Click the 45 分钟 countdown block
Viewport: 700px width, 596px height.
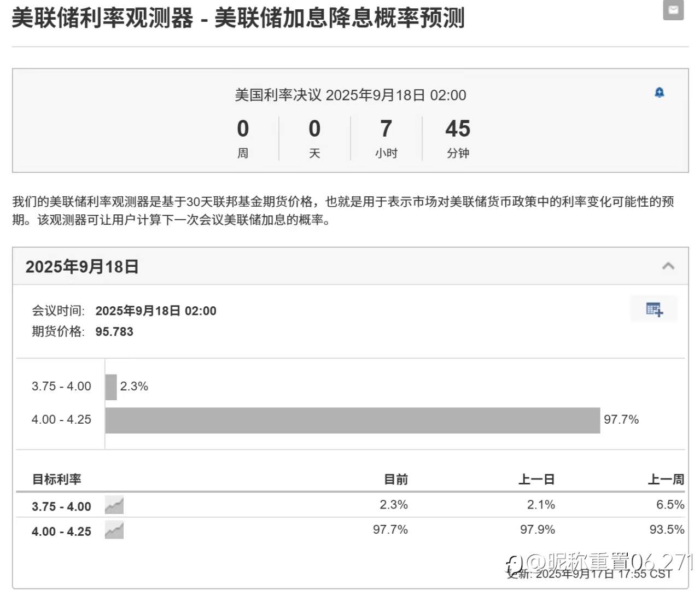(458, 138)
